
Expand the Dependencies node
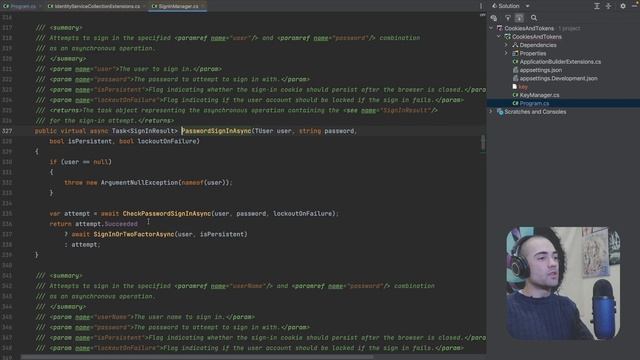pyautogui.click(x=507, y=45)
